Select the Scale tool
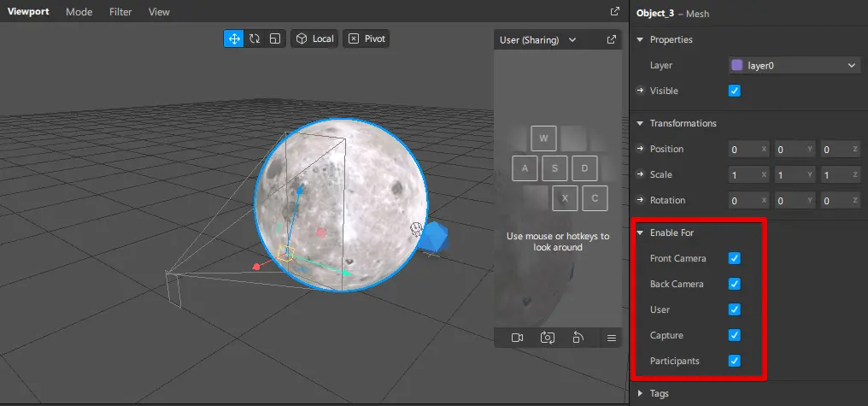Viewport: 868px width, 406px height. 275,38
